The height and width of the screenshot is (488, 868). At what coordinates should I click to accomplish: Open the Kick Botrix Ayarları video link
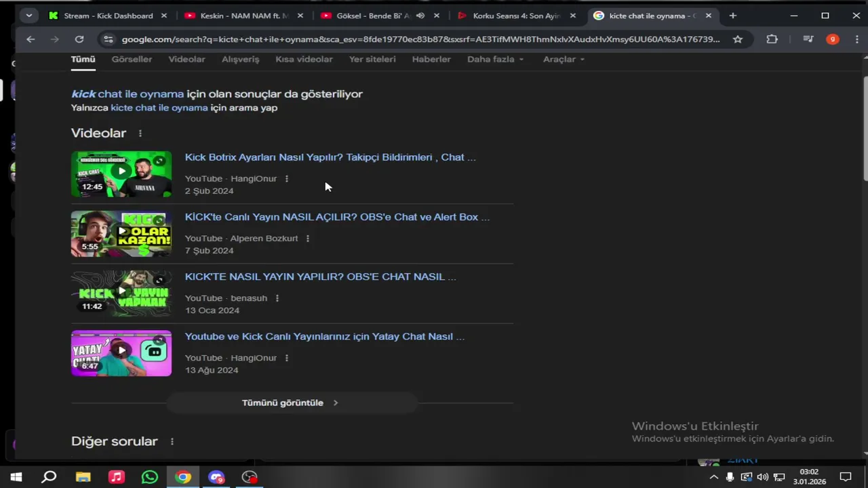pyautogui.click(x=330, y=157)
